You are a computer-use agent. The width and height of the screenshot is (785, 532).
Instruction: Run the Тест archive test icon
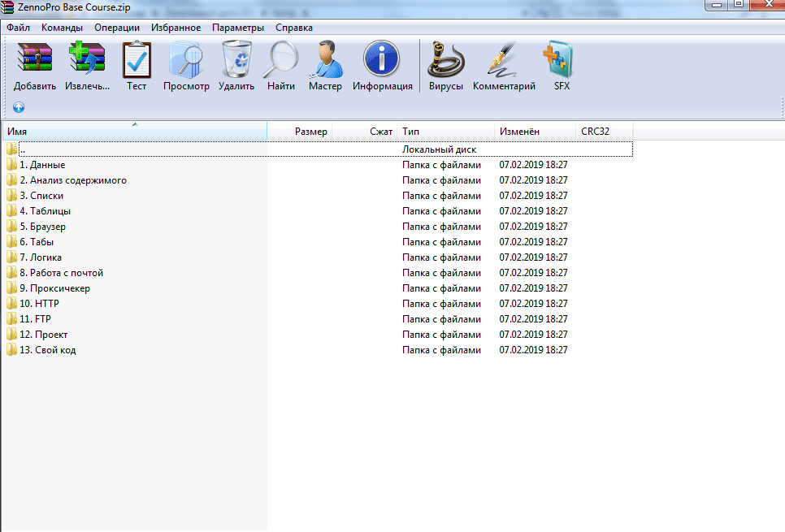[x=137, y=62]
